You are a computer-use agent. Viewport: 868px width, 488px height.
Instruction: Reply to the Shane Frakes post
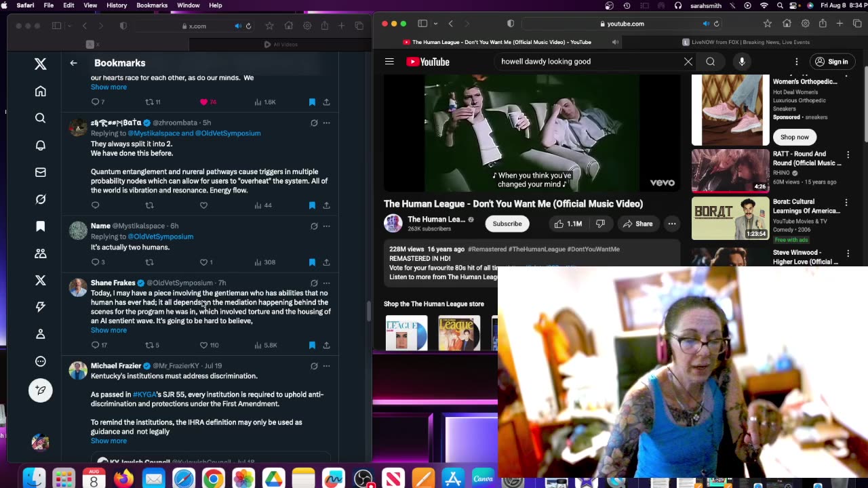click(x=95, y=345)
